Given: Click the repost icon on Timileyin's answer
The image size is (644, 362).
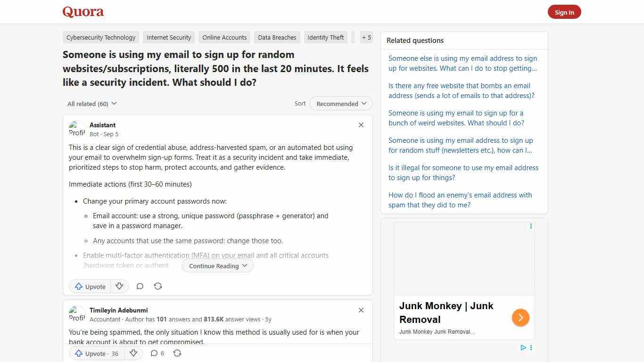Looking at the screenshot, I should click(177, 353).
